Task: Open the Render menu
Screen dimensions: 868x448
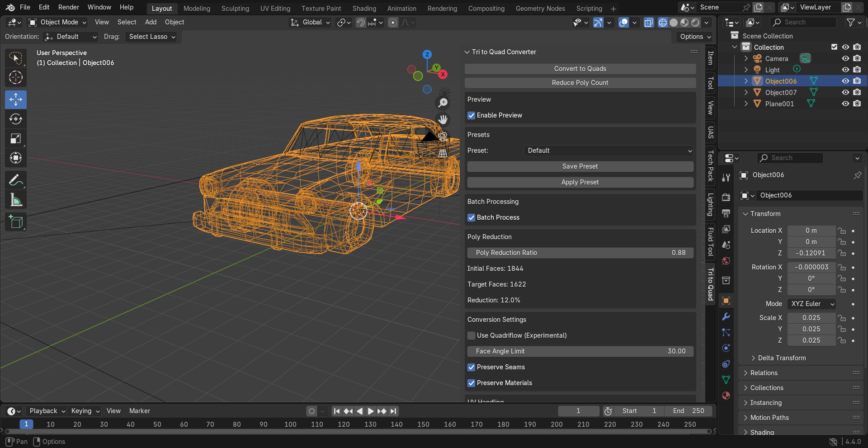Action: pyautogui.click(x=69, y=7)
